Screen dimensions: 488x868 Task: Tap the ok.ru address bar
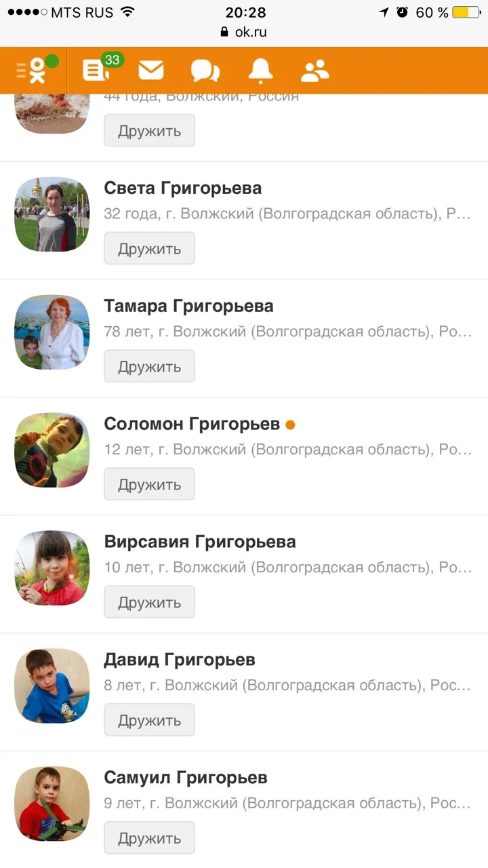click(x=244, y=32)
